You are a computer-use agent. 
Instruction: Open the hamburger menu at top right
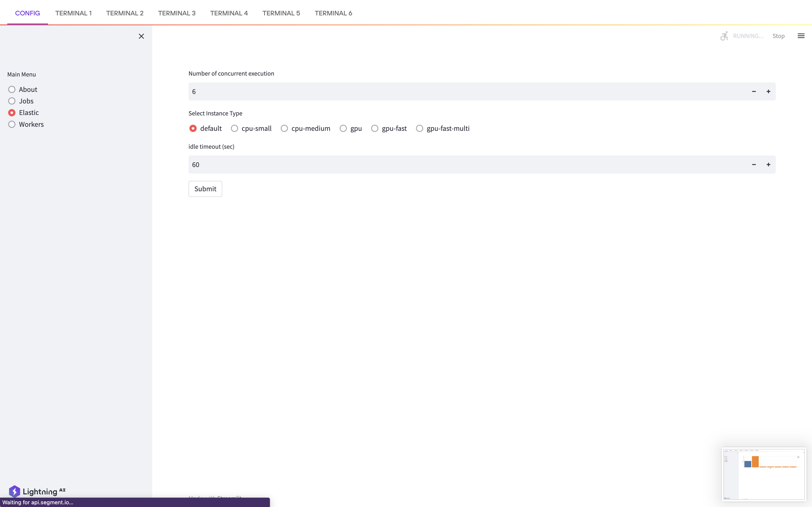[x=801, y=36]
